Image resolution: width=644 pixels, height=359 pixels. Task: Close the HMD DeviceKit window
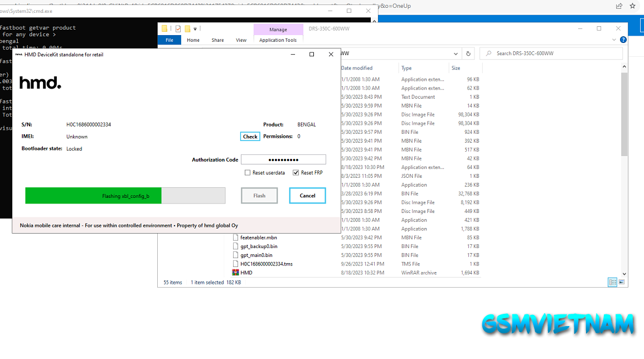[331, 54]
